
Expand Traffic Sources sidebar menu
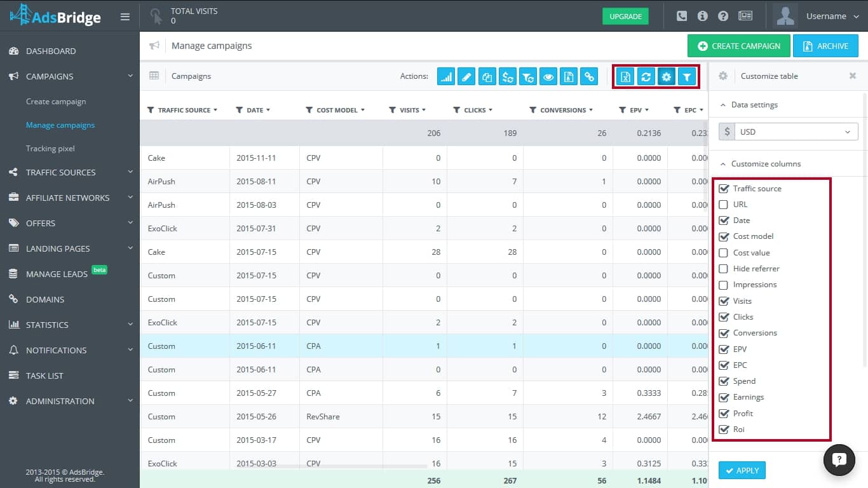pos(70,172)
